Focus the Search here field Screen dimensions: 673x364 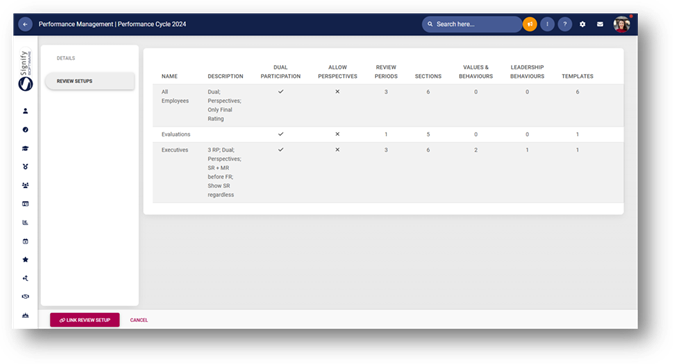point(472,24)
